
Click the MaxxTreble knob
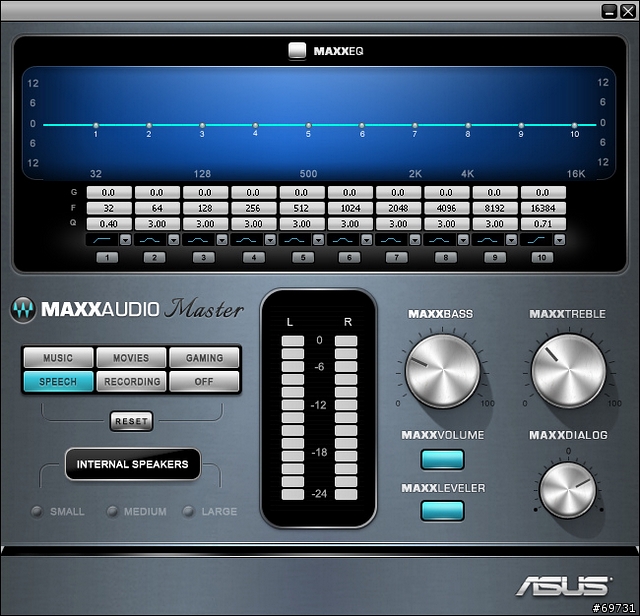click(569, 371)
